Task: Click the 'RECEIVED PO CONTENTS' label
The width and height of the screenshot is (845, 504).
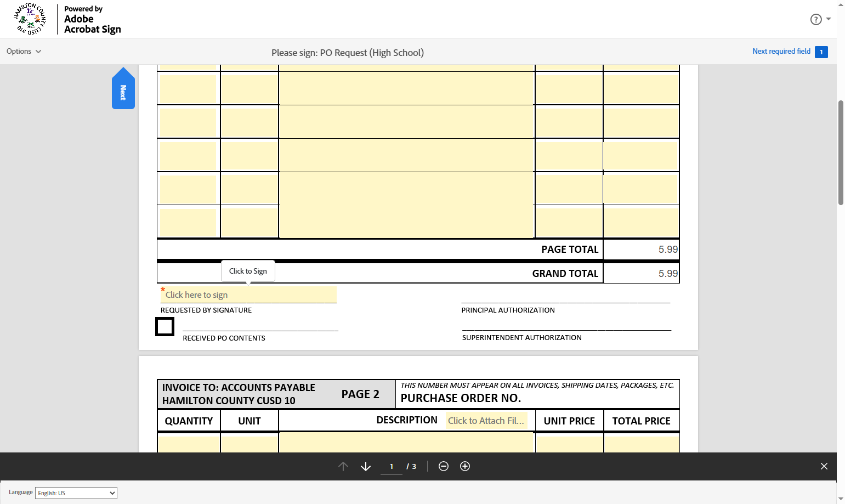Action: point(224,338)
